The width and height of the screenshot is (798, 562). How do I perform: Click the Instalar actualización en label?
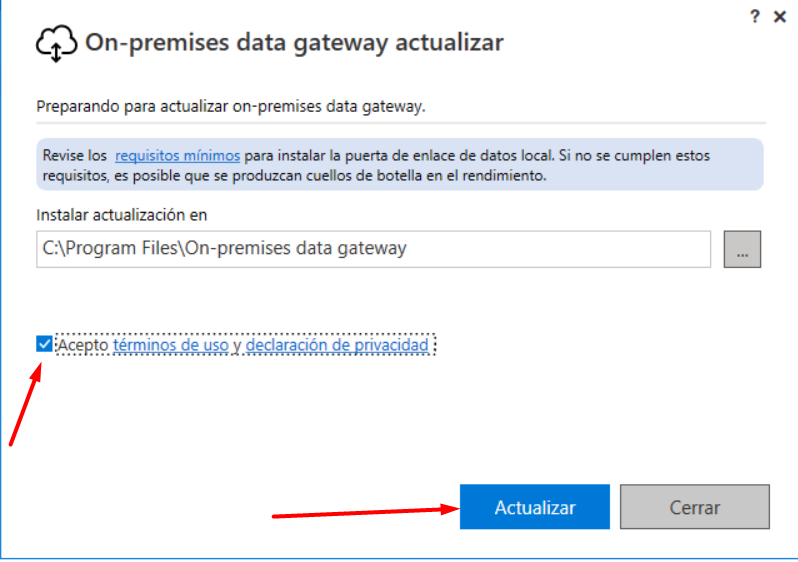coord(122,215)
